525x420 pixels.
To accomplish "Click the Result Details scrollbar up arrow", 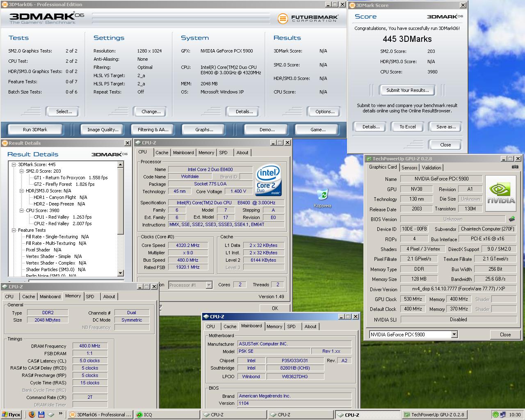I will [120, 164].
